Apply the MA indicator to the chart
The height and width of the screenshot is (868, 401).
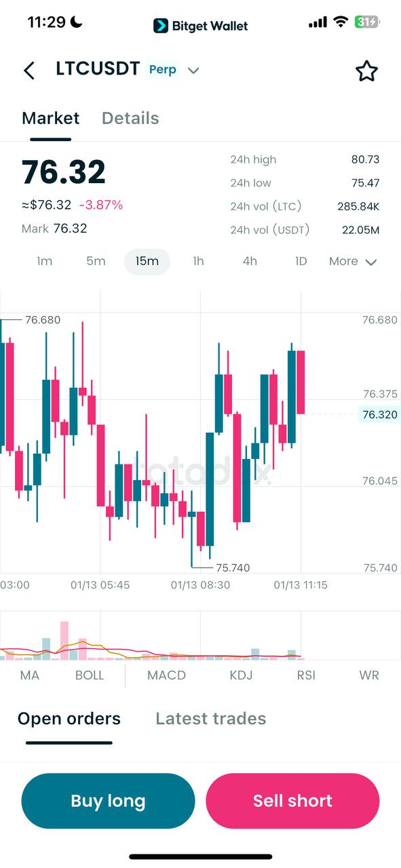30,675
